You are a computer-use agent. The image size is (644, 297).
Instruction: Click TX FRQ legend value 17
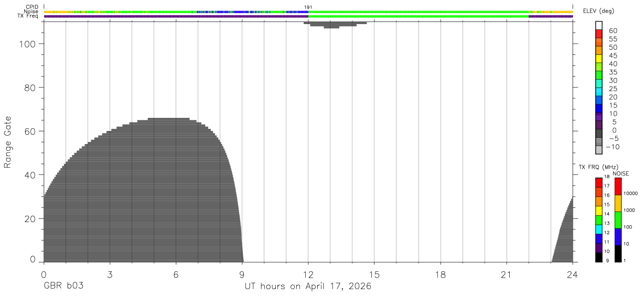(607, 186)
